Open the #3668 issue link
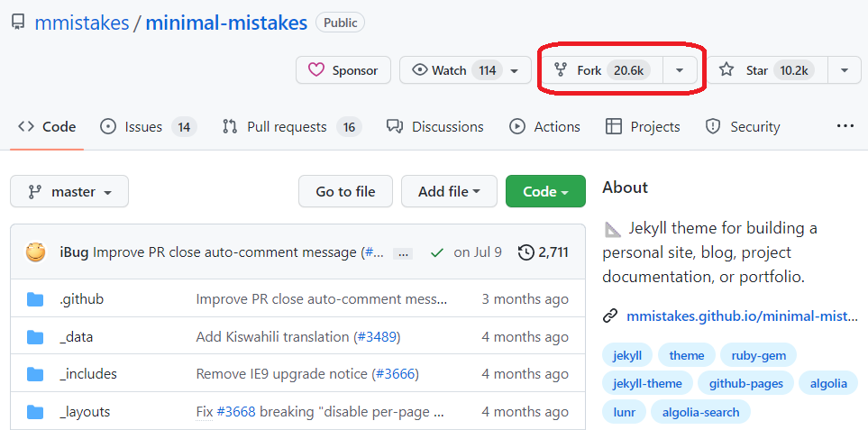868x430 pixels. click(x=236, y=412)
